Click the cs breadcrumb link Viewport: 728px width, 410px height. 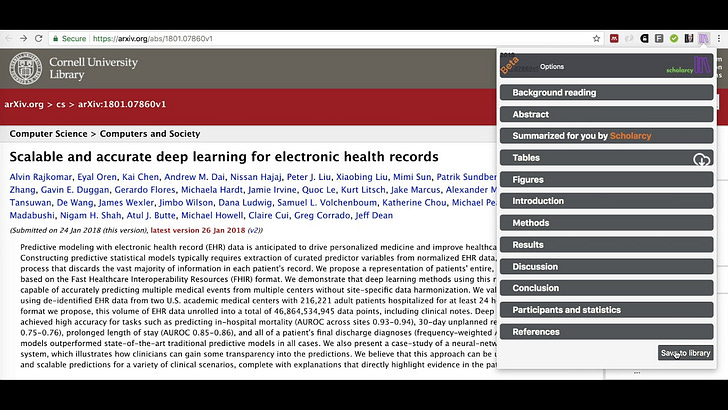tap(61, 104)
